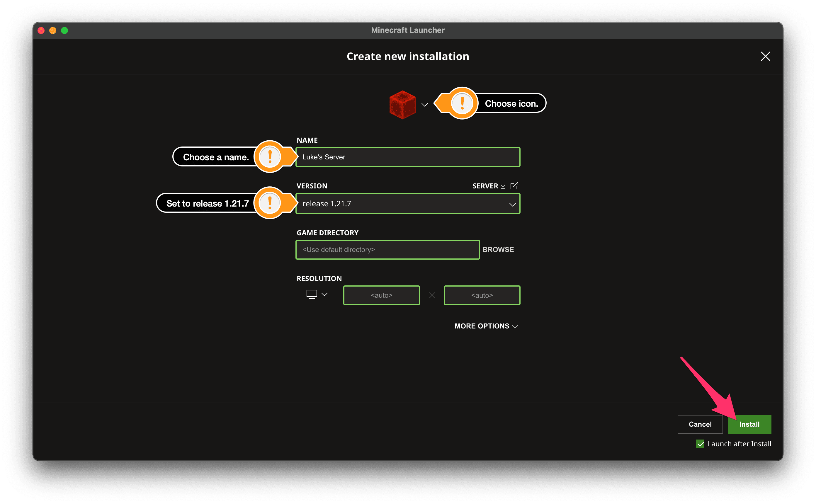Click the game directory default field
Image resolution: width=816 pixels, height=504 pixels.
pos(387,249)
